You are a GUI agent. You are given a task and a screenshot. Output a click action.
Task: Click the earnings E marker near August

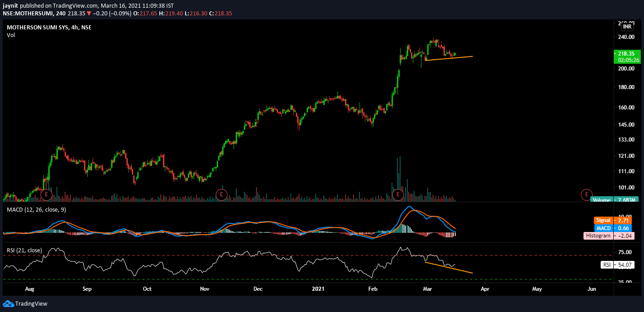[47, 195]
